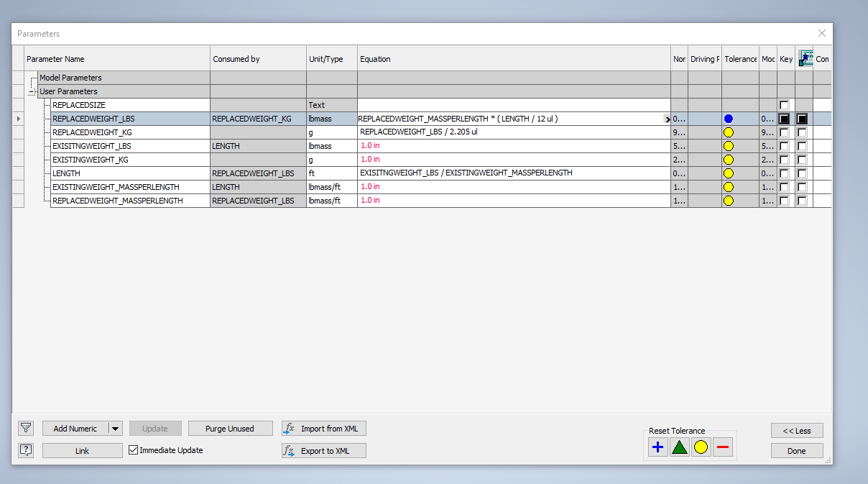Screen dimensions: 868x484
Task: Collapse the User Parameters tree node
Action: click(x=32, y=91)
